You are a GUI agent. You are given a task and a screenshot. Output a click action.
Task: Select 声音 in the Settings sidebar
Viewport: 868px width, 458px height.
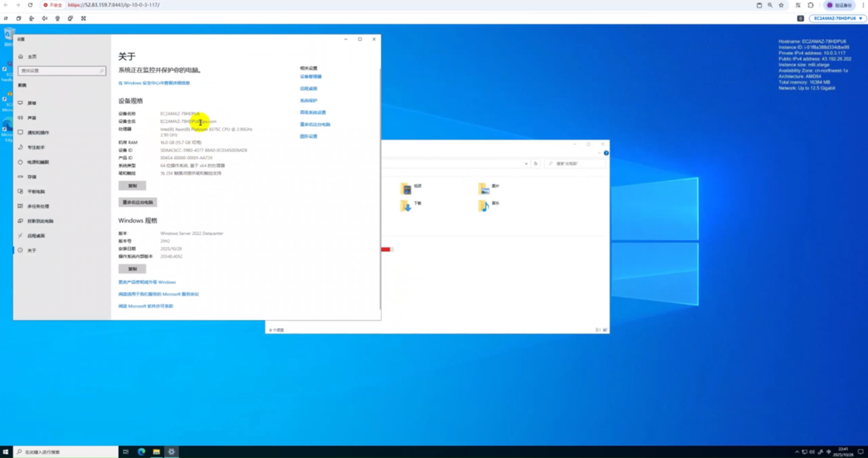[x=32, y=118]
